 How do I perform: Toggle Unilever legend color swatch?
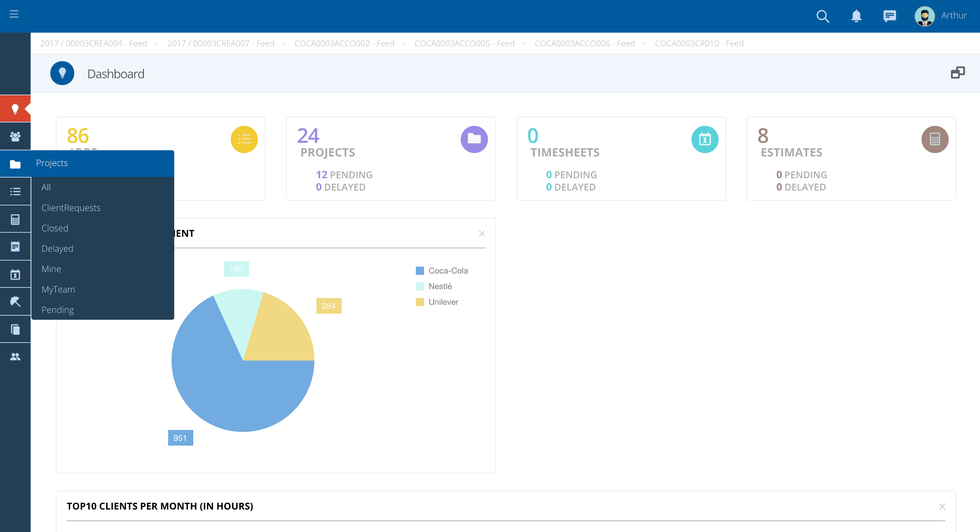click(420, 302)
